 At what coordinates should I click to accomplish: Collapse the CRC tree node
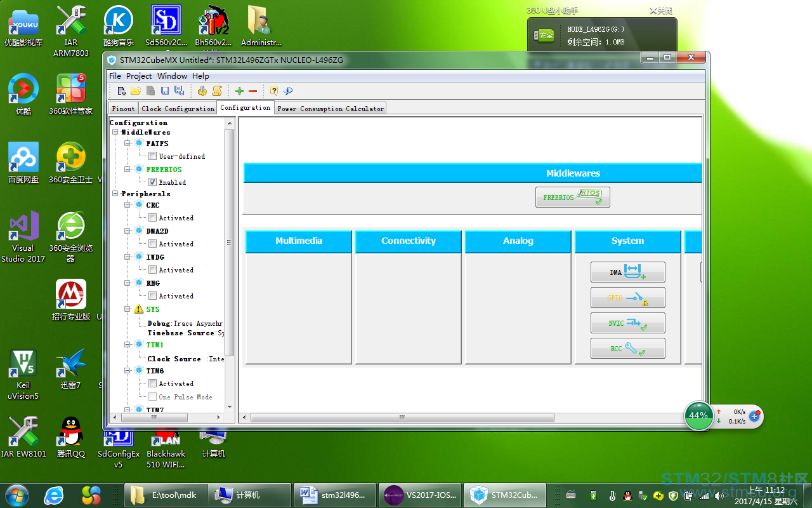click(x=128, y=205)
